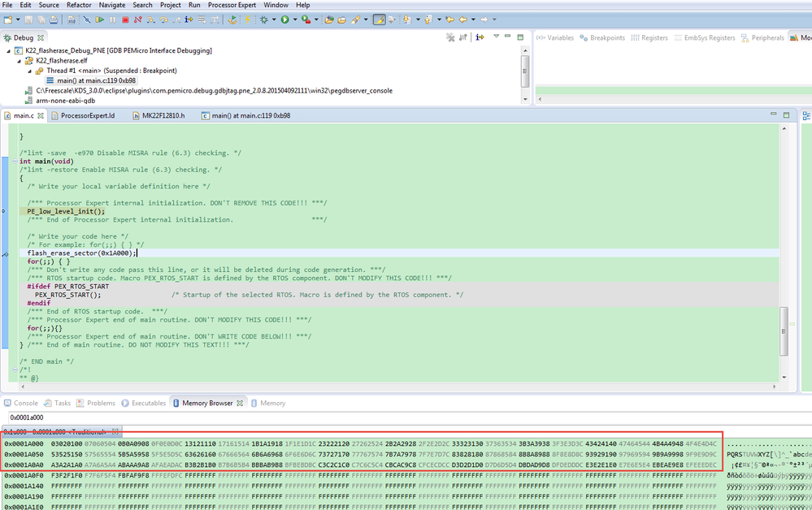Open the Back history dropdown arrow
Screen dimensions: 812x510
pos(473,19)
